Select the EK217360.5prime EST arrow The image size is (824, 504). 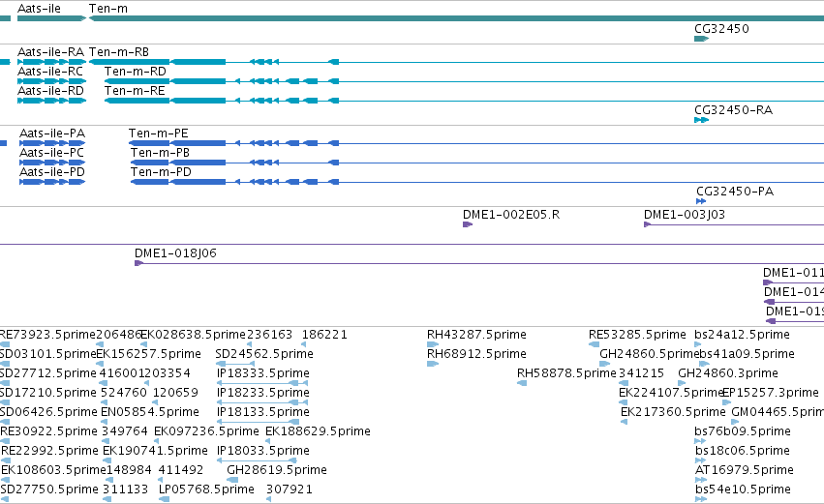click(624, 422)
